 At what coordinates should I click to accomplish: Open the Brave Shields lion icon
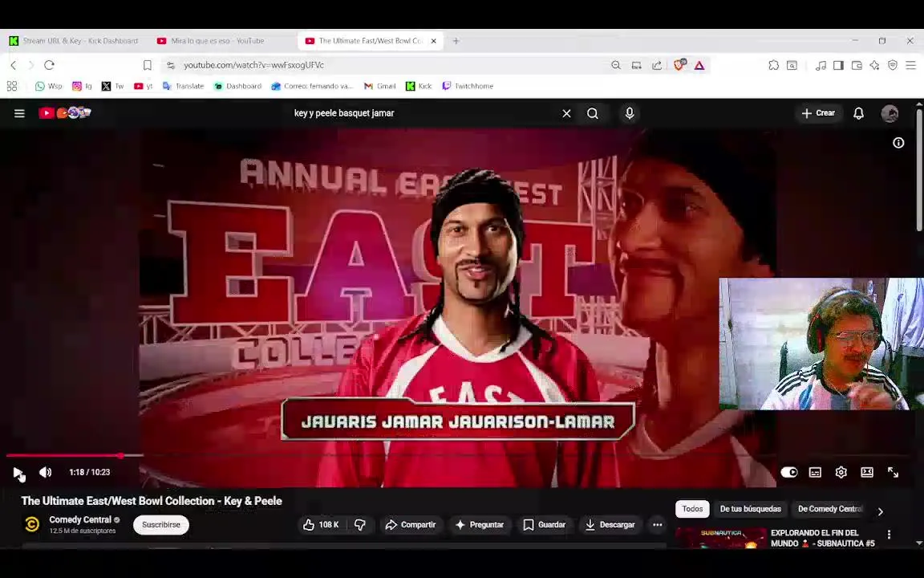point(679,65)
